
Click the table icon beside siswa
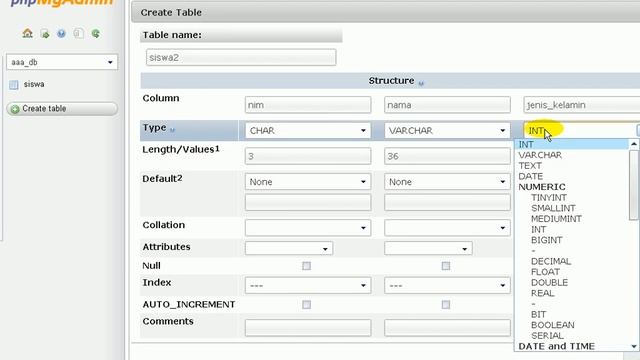[13, 84]
